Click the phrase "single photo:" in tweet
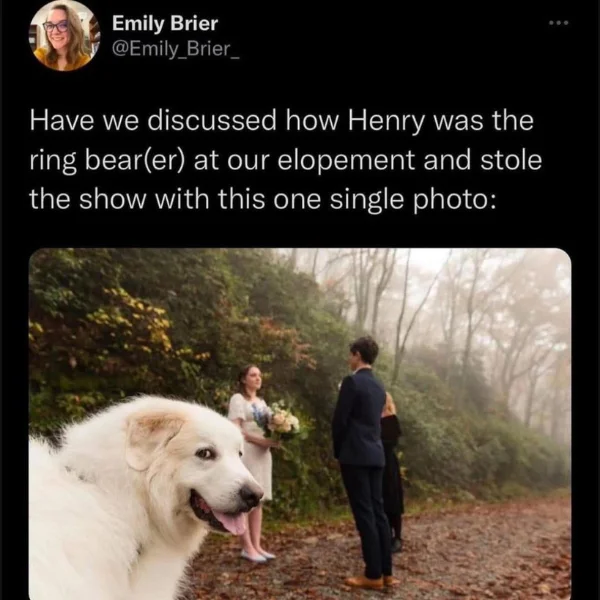Image resolution: width=600 pixels, height=600 pixels. pyautogui.click(x=412, y=200)
